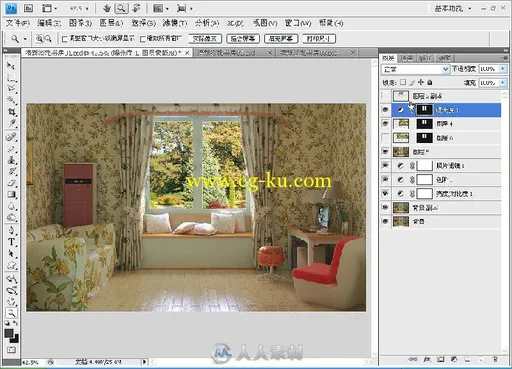
Task: Switch to the 通道 panel tab
Action: tap(406, 58)
